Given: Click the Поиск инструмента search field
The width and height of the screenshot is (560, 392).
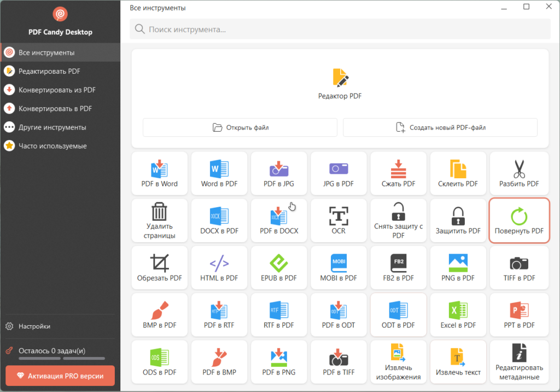Looking at the screenshot, I should tap(340, 30).
